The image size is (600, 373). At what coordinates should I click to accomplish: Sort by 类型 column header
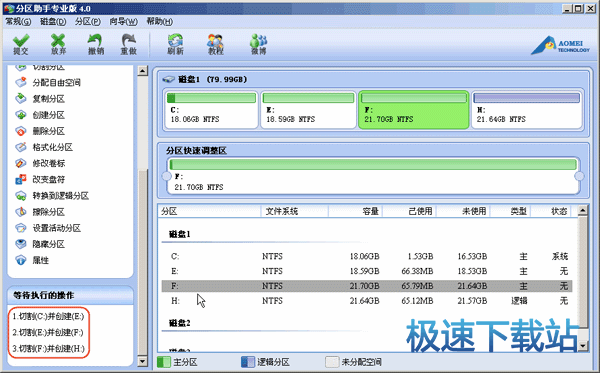pos(510,211)
